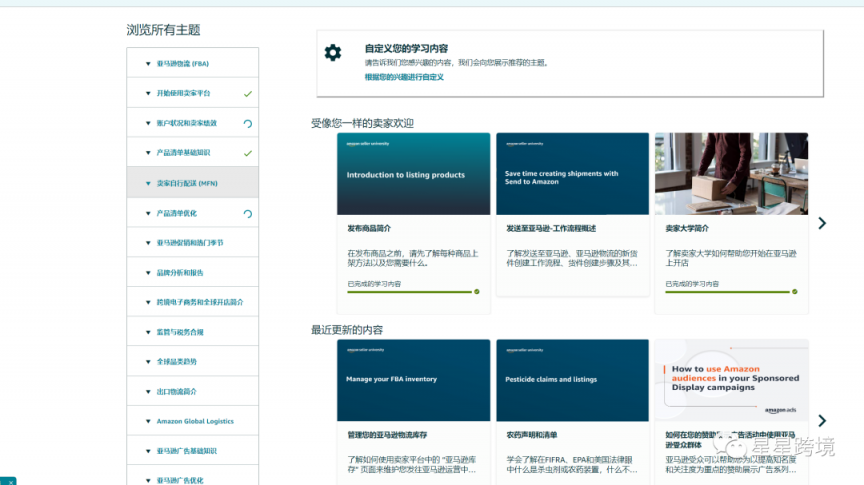Click the 最近更新的内容 section heading
864x485 pixels.
347,330
